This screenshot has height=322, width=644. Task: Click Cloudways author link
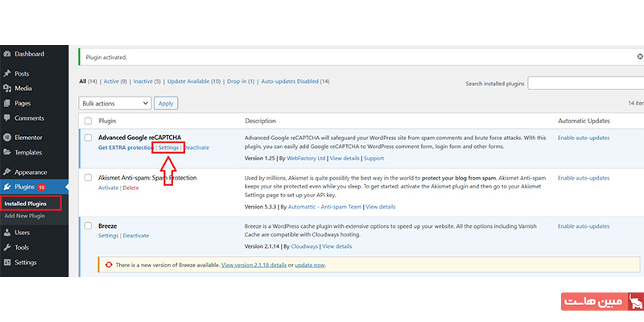coord(304,246)
